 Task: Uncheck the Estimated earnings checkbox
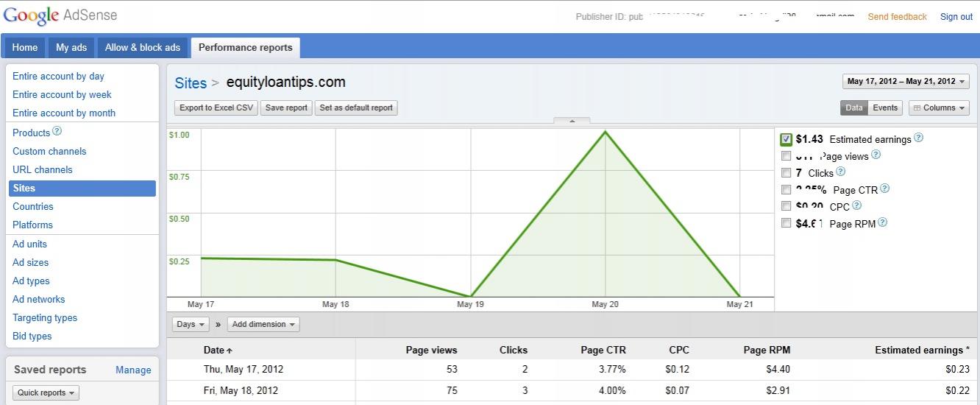(x=787, y=139)
